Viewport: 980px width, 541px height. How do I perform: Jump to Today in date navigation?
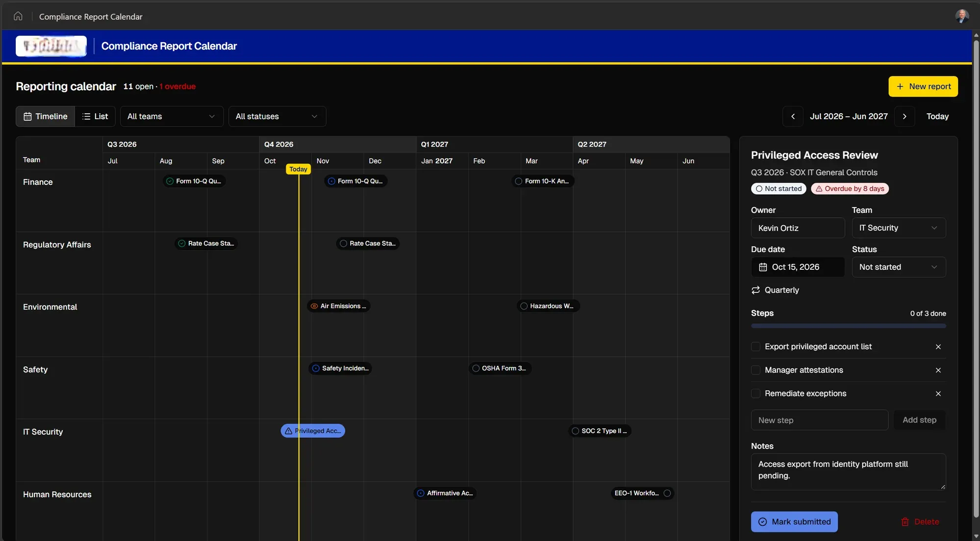click(x=937, y=116)
